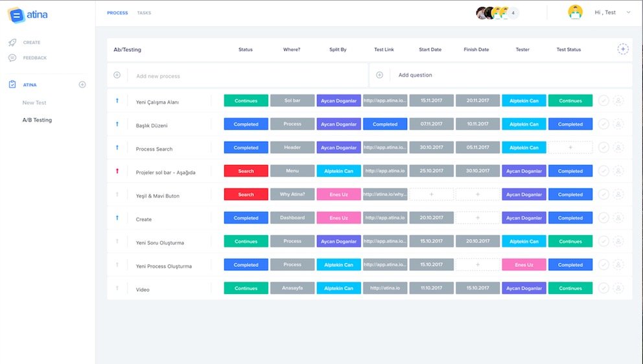Open Test Status dropdown for Başlık Düzeni
Viewport: 643px width, 364px height.
(570, 124)
